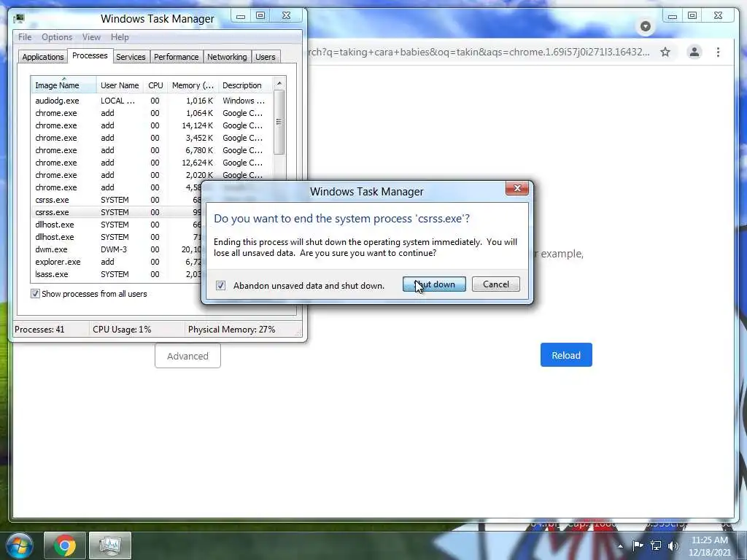Viewport: 747px width, 560px height.
Task: Click the scroll up arrow in process list
Action: click(x=279, y=83)
